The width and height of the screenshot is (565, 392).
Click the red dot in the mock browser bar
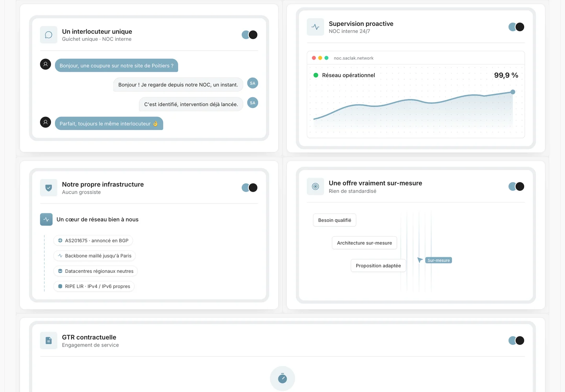coord(314,58)
